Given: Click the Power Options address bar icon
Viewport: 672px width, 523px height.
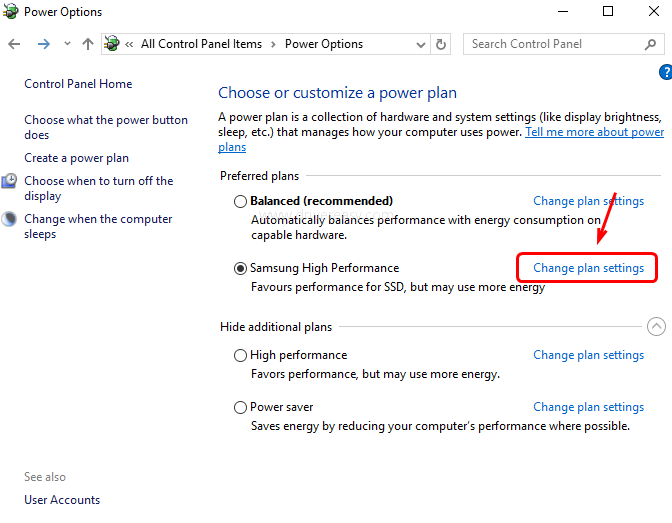Looking at the screenshot, I should click(x=112, y=43).
